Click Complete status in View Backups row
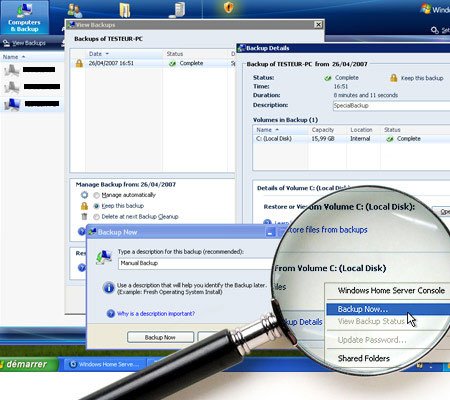The height and width of the screenshot is (400, 450). (186, 63)
